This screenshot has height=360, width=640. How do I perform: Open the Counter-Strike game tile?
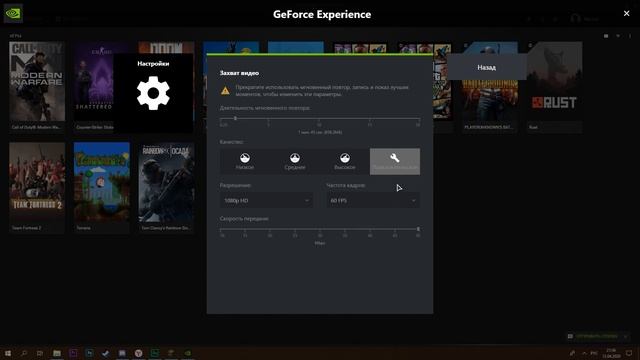point(93,86)
